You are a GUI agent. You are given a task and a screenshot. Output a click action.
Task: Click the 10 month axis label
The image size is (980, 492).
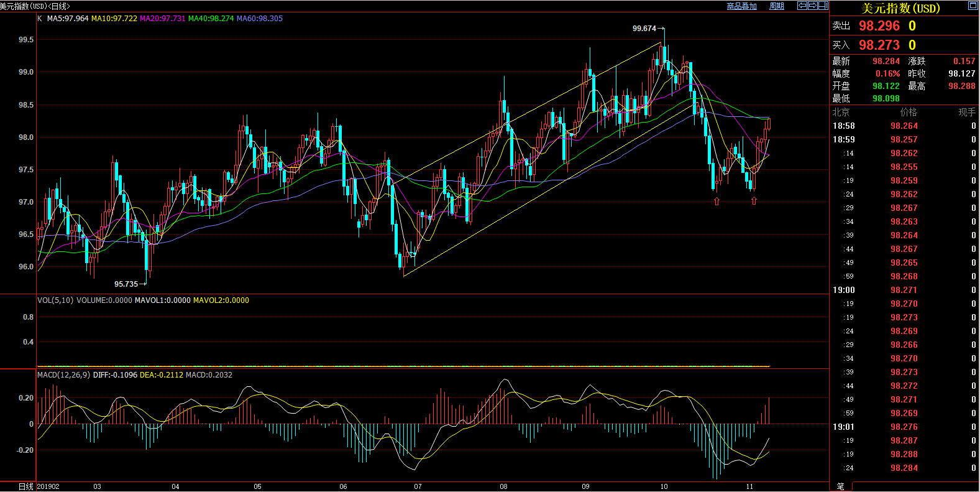(x=664, y=487)
